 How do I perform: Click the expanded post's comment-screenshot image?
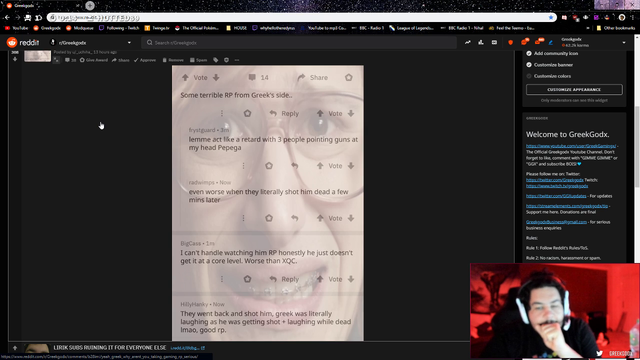(268, 203)
